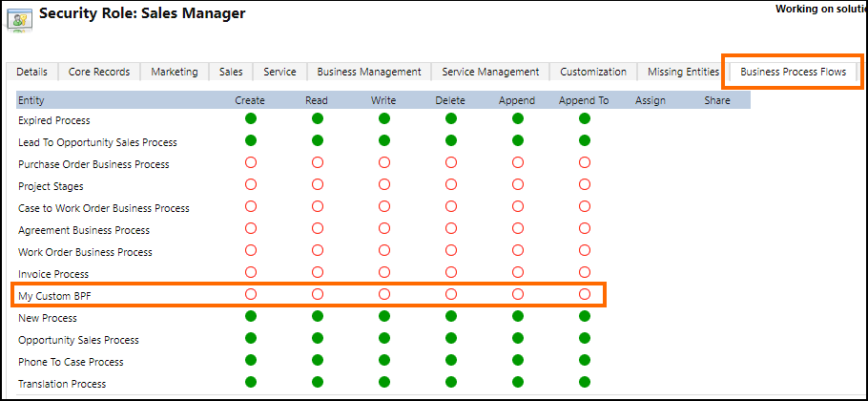Click the Read column header
Screen dimensions: 868x401
(x=317, y=100)
